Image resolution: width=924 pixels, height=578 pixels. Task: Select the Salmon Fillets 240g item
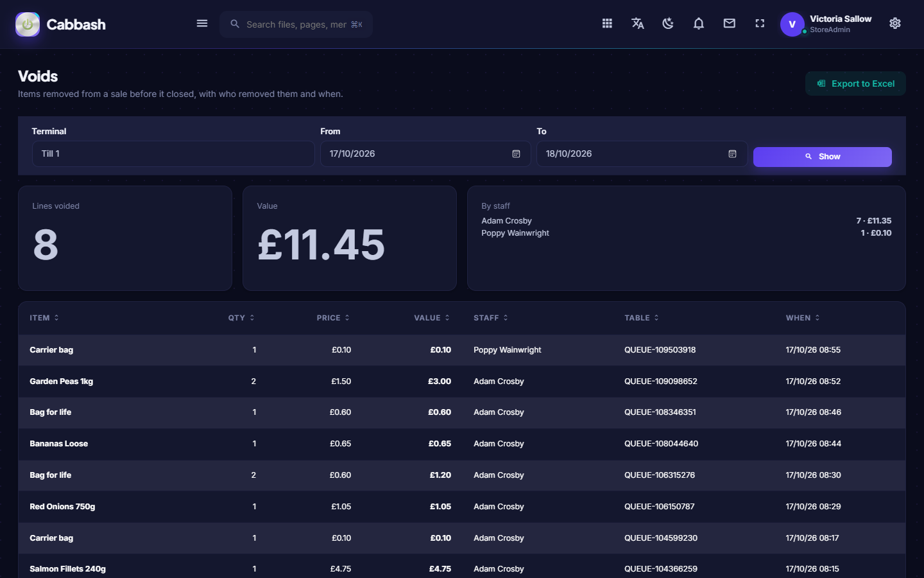pyautogui.click(x=67, y=569)
